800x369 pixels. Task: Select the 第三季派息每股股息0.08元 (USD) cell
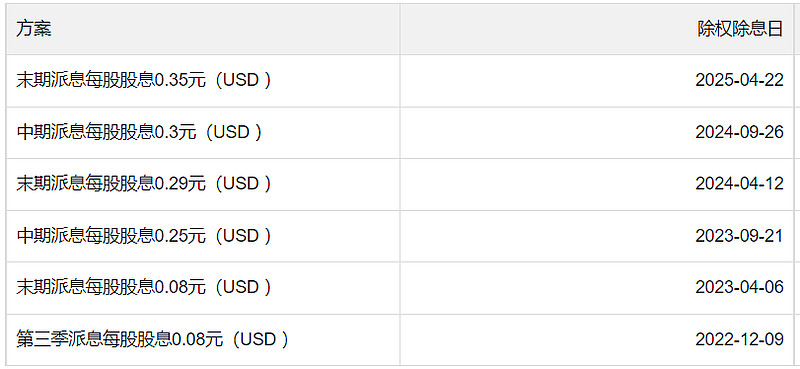coord(203,339)
